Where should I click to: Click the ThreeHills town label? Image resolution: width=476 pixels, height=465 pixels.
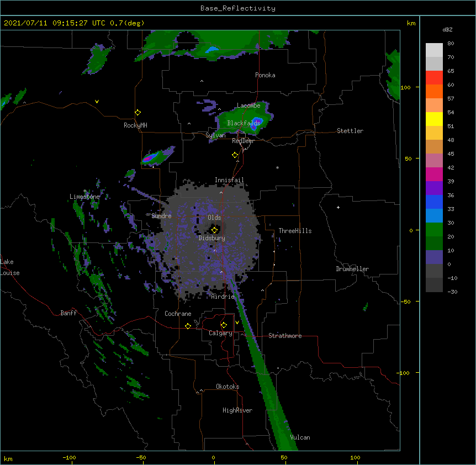(295, 231)
